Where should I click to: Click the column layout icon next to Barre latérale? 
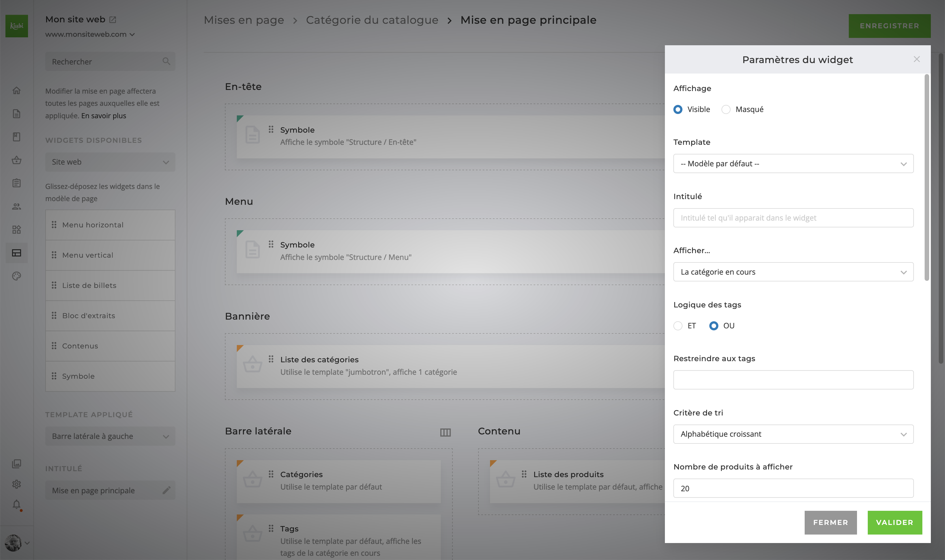[x=445, y=432]
